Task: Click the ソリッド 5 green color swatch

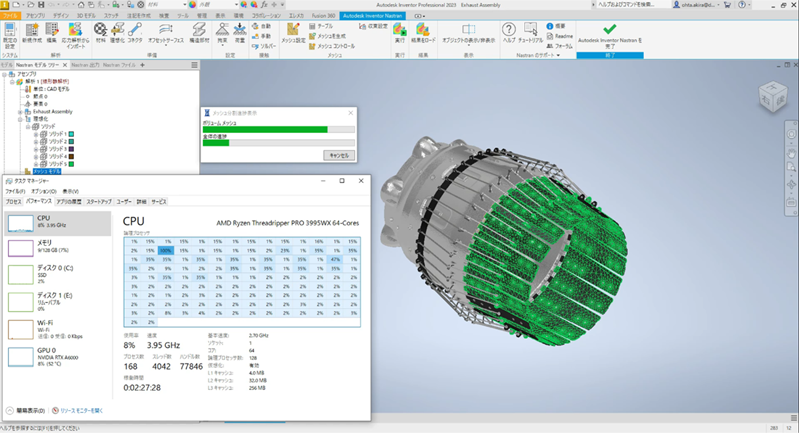Action: click(72, 164)
